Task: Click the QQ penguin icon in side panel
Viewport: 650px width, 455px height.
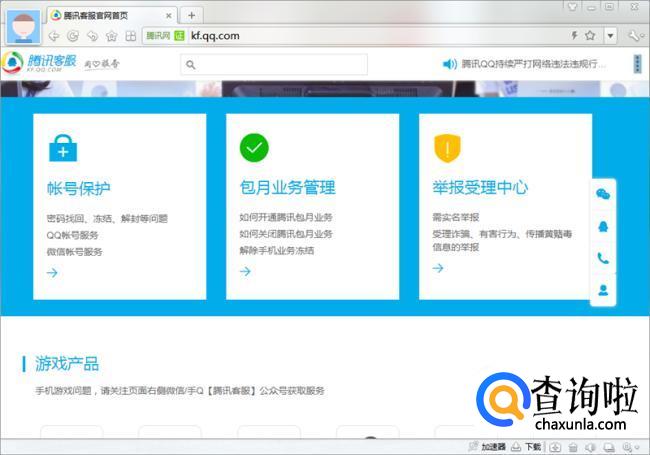Action: [603, 226]
